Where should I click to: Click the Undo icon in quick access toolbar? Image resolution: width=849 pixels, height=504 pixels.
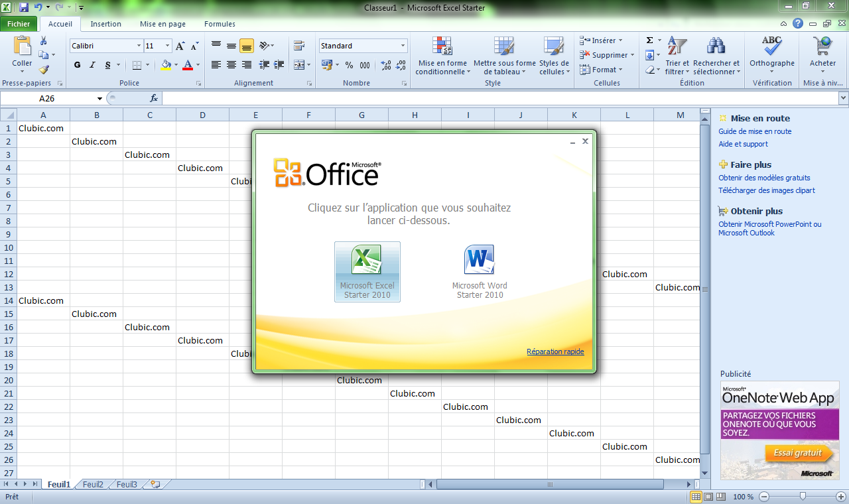(38, 8)
